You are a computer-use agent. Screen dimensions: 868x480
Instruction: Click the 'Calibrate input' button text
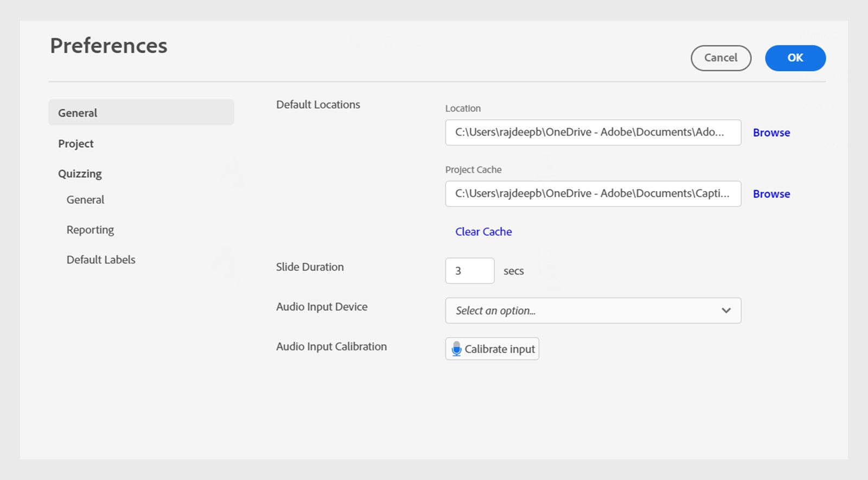pyautogui.click(x=500, y=349)
